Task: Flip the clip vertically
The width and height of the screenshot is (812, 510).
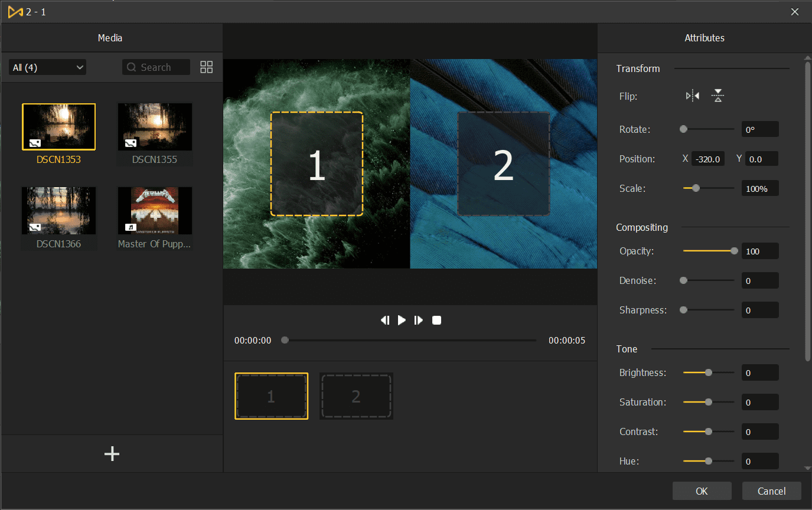Action: coord(718,96)
